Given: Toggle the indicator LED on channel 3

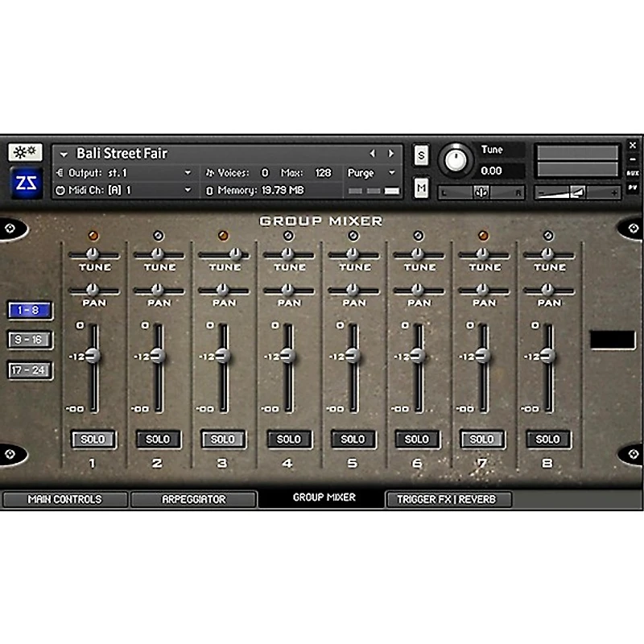Looking at the screenshot, I should pos(223,236).
